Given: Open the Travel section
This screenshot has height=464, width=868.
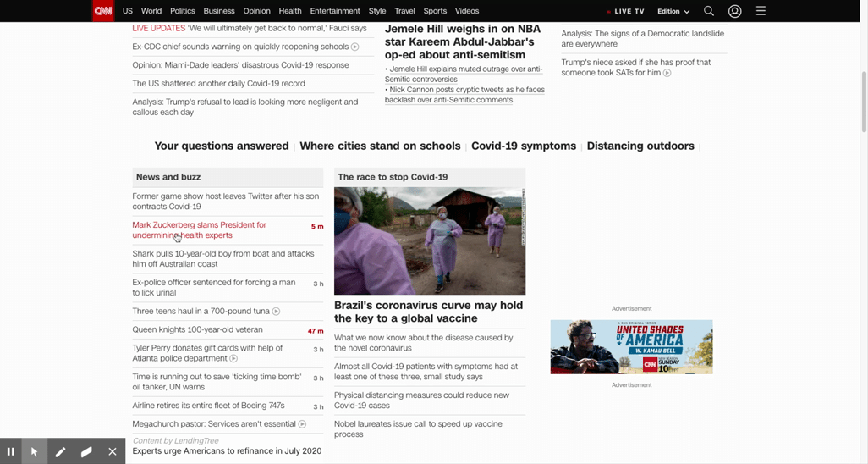Looking at the screenshot, I should 404,10.
